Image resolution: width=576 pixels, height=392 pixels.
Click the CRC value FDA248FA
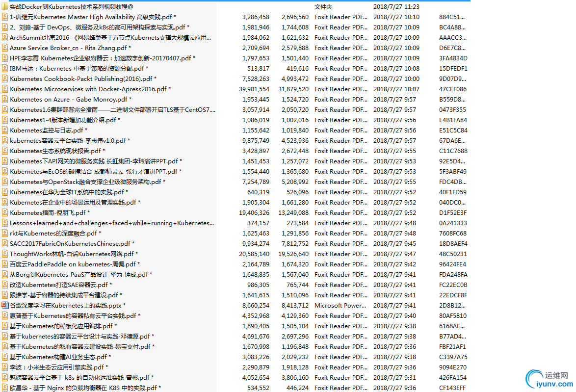(453, 274)
